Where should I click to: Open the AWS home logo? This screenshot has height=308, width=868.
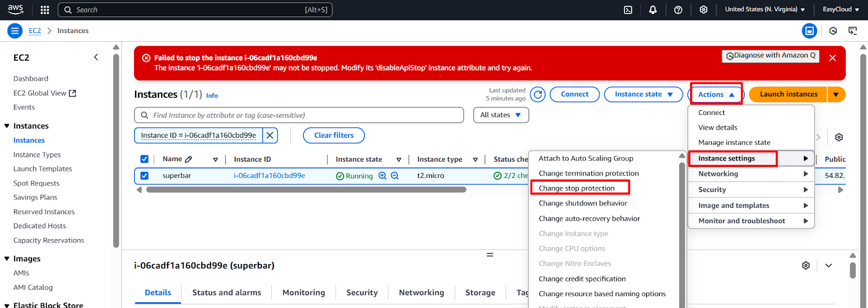pos(15,9)
